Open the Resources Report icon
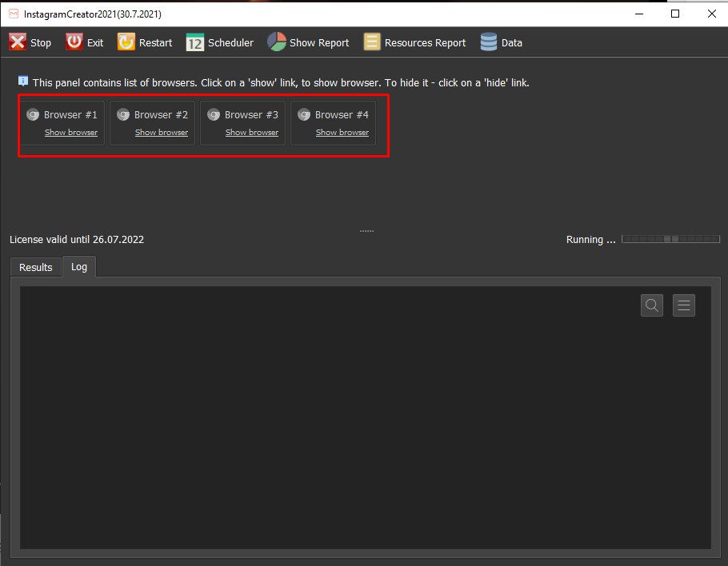This screenshot has width=728, height=566. tap(372, 42)
